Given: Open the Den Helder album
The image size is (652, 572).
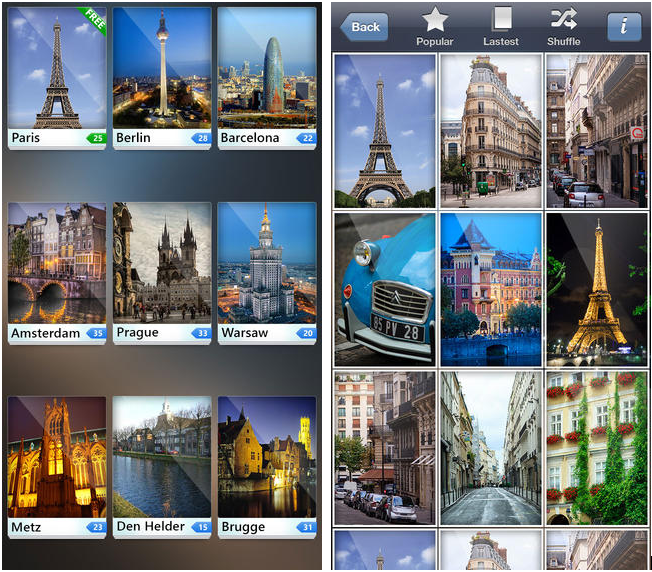Looking at the screenshot, I should 162,467.
